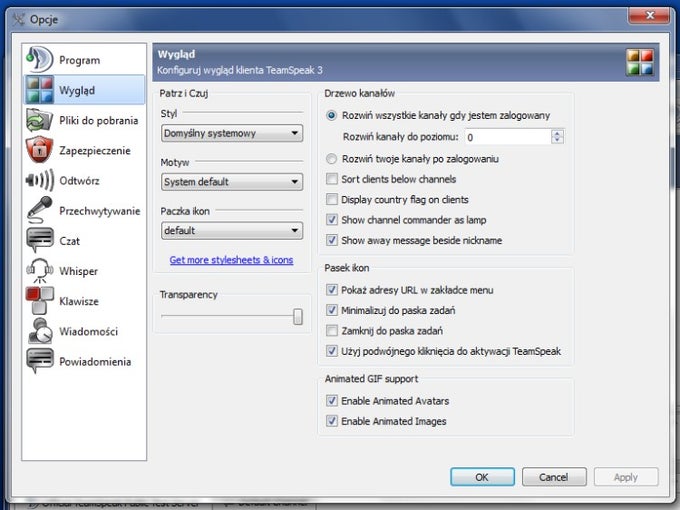Click the Transparency slider handle
This screenshot has width=680, height=510.
click(x=298, y=317)
